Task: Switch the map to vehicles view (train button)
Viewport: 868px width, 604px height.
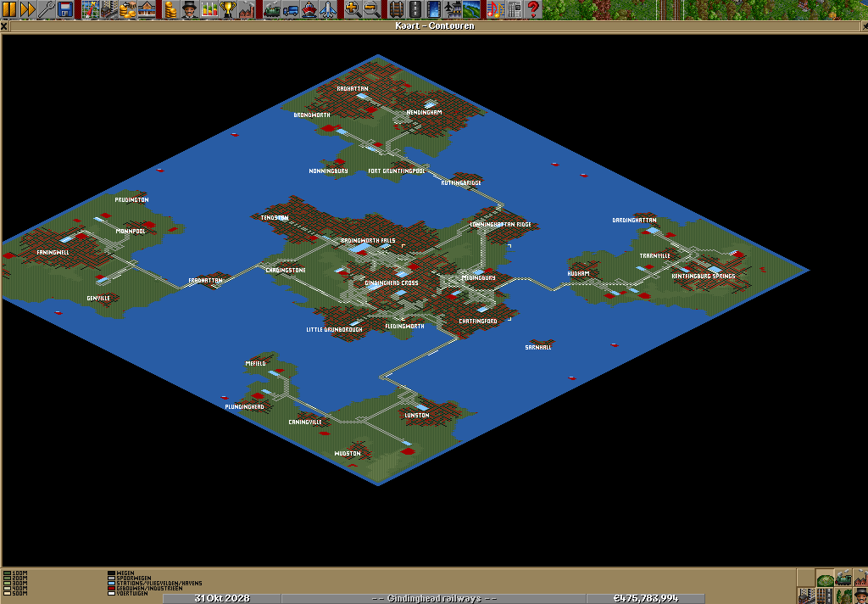Action: 843,578
